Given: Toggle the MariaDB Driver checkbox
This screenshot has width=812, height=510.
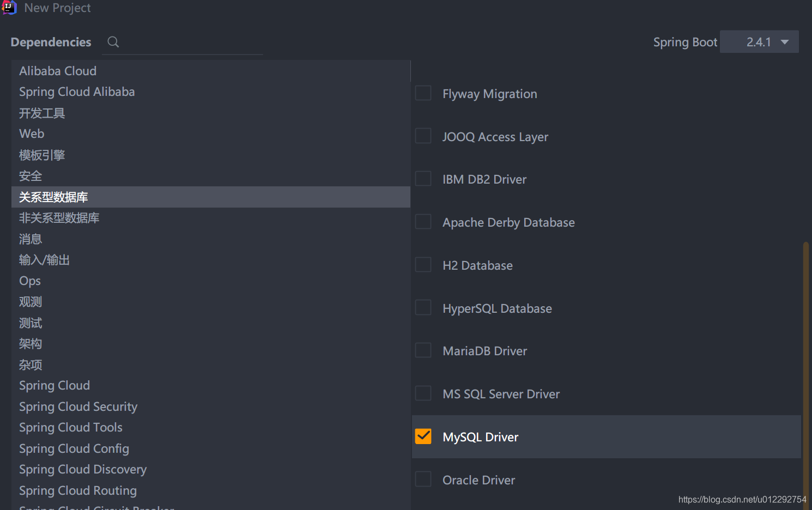Looking at the screenshot, I should click(x=423, y=350).
